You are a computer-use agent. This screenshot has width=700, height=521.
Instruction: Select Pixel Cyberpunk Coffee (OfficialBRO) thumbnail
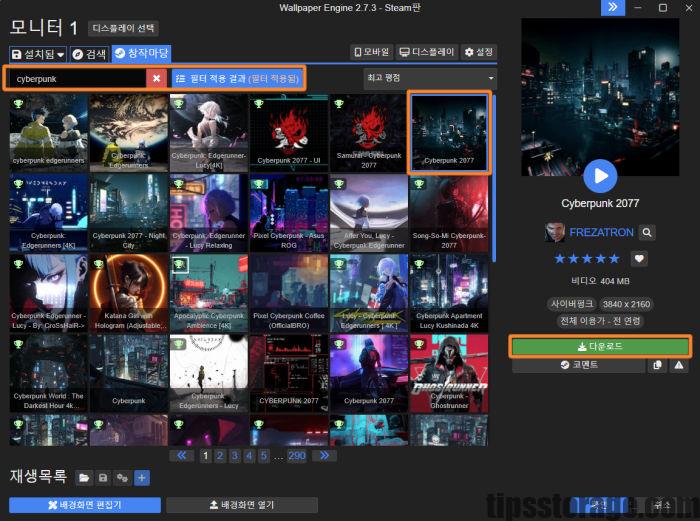289,293
